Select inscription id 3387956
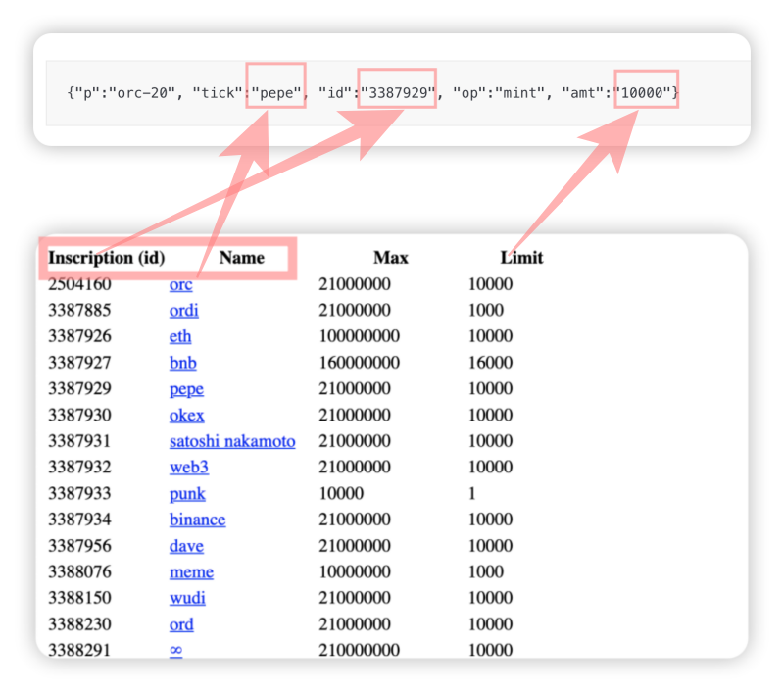This screenshot has height=694, width=784. coord(79,546)
